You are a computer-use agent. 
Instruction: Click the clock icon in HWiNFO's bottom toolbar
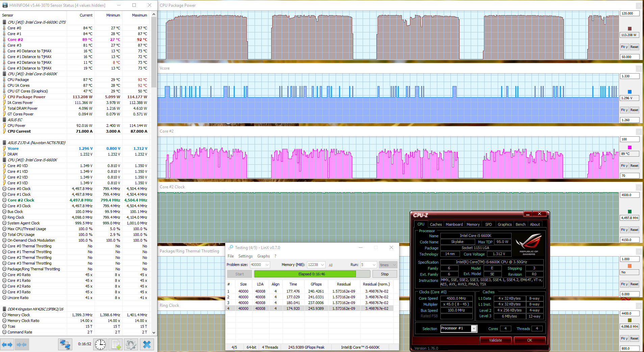[x=100, y=345]
